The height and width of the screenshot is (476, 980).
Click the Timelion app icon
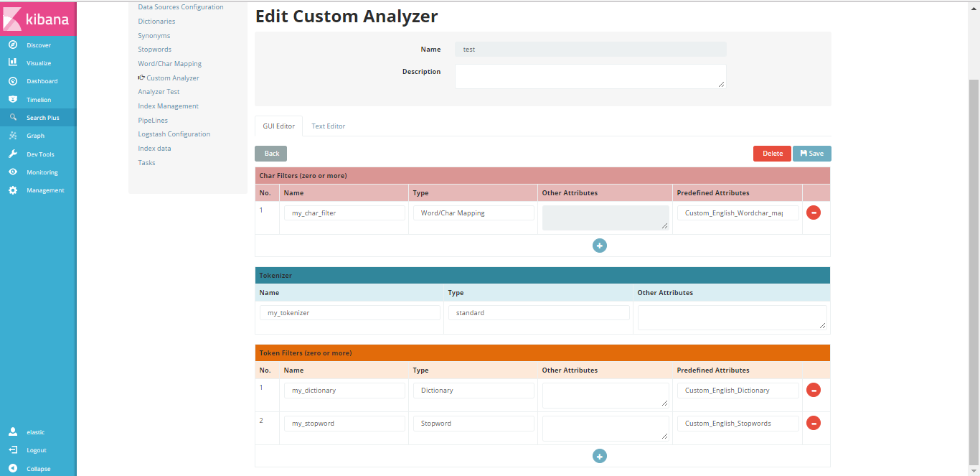click(x=13, y=99)
